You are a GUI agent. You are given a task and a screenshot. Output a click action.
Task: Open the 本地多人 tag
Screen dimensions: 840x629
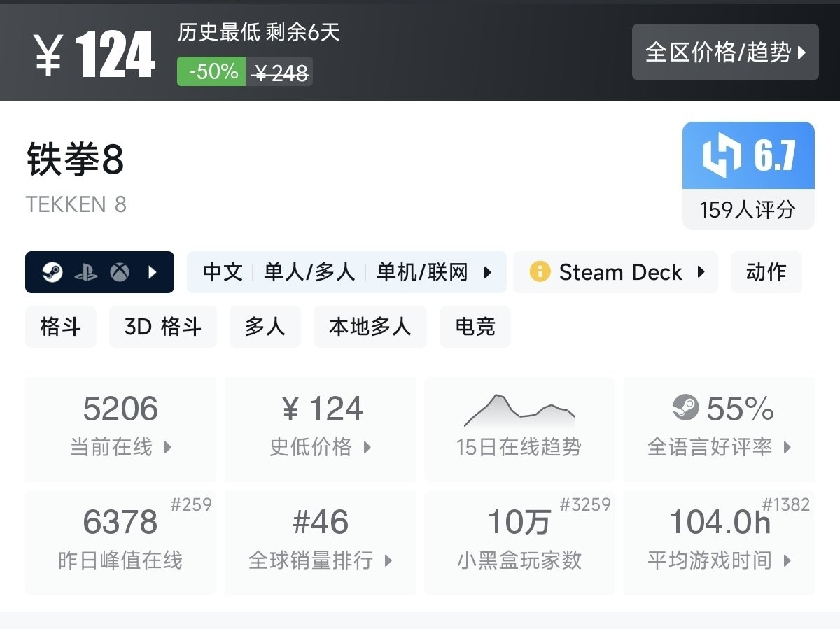click(370, 327)
